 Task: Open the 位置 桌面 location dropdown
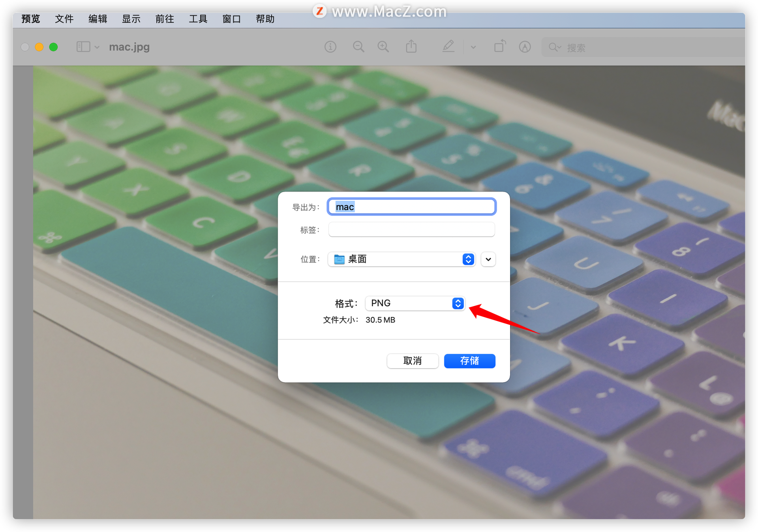(402, 259)
